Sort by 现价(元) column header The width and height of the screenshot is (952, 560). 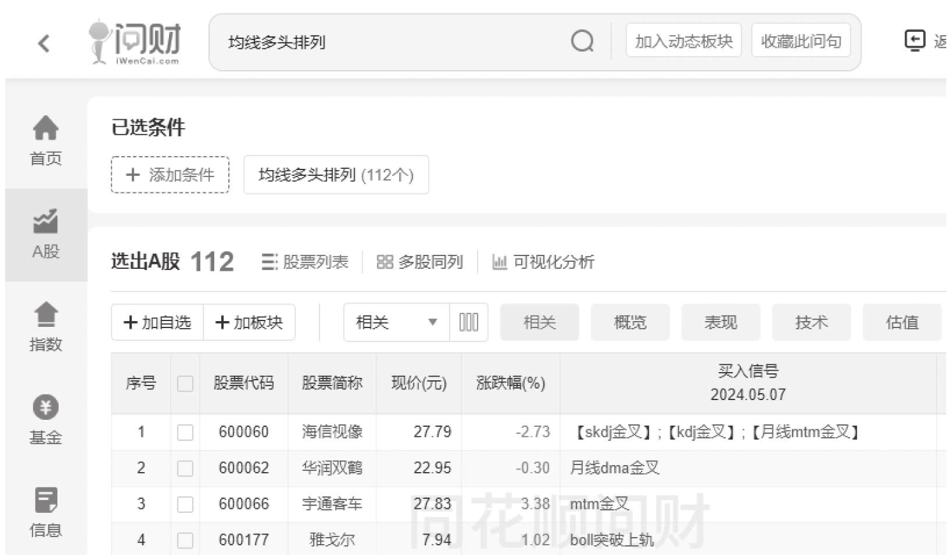[419, 383]
